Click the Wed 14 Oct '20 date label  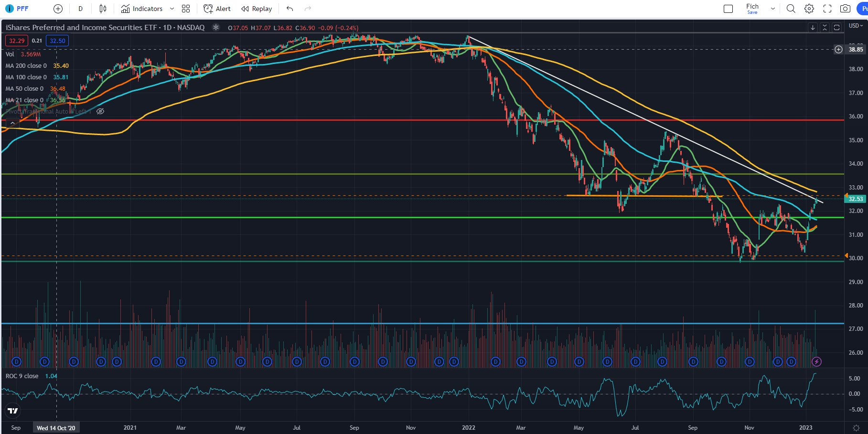tap(56, 428)
